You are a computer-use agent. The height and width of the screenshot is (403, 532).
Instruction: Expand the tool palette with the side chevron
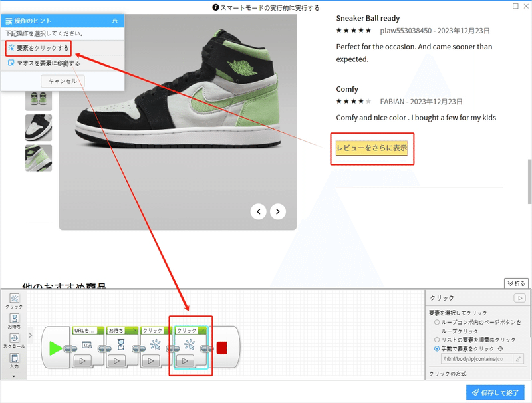(x=30, y=335)
